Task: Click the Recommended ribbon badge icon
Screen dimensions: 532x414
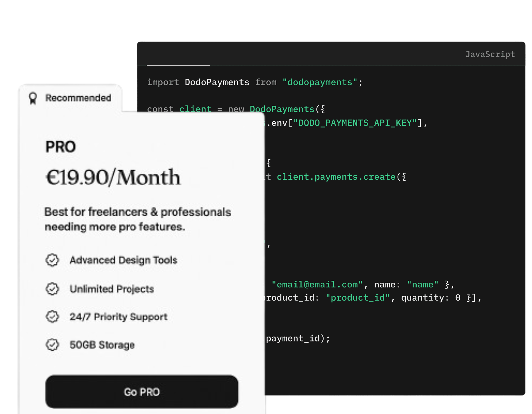Action: [33, 98]
